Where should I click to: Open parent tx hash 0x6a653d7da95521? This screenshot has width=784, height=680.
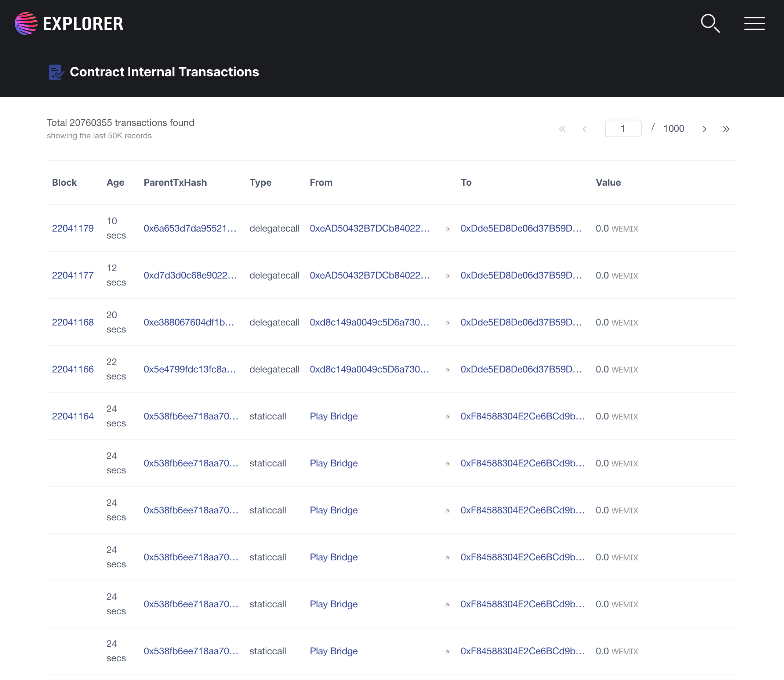[x=190, y=228]
